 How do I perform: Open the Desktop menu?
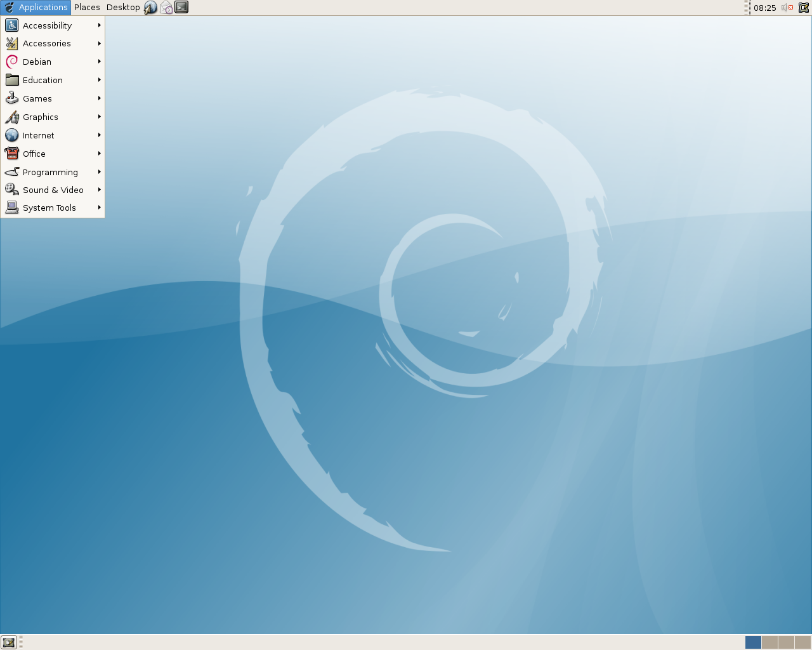123,8
